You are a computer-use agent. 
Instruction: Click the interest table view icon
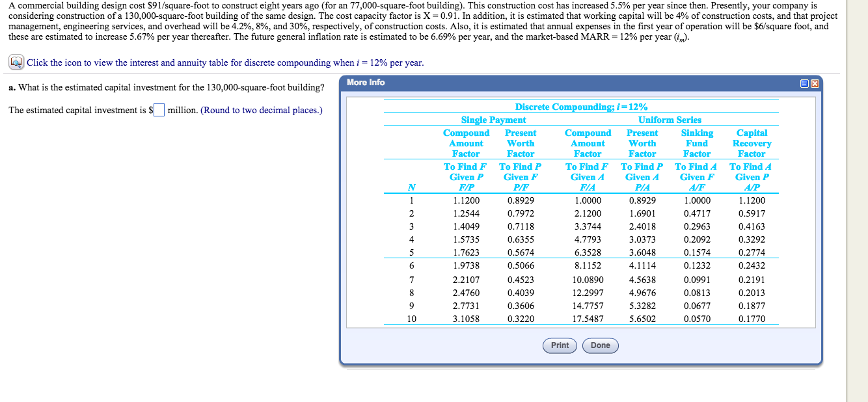[16, 62]
